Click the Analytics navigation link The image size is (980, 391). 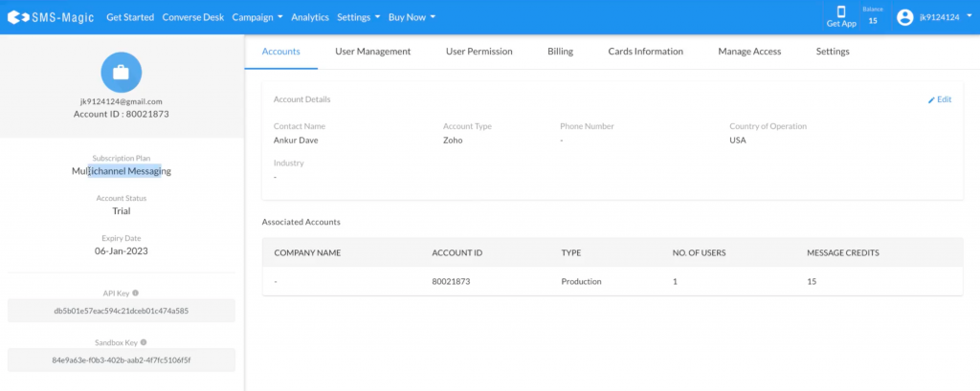pyautogui.click(x=309, y=17)
